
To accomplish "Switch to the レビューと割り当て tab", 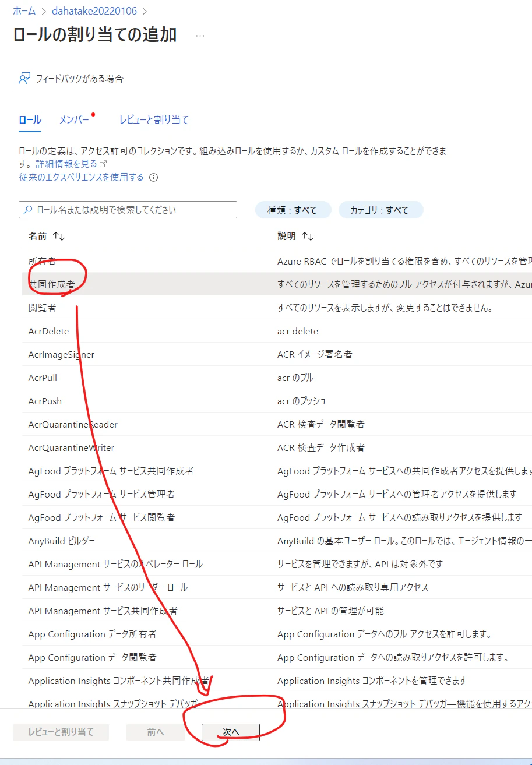I will point(154,120).
